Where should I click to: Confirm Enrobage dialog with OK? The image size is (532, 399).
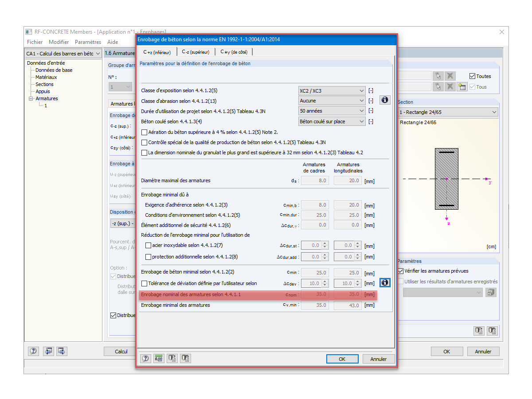342,359
